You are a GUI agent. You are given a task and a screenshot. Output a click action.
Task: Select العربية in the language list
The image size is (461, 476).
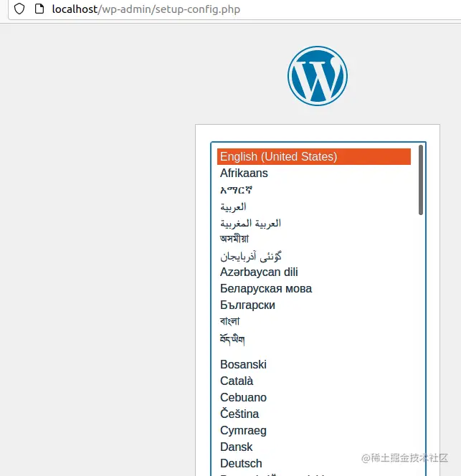click(x=314, y=206)
